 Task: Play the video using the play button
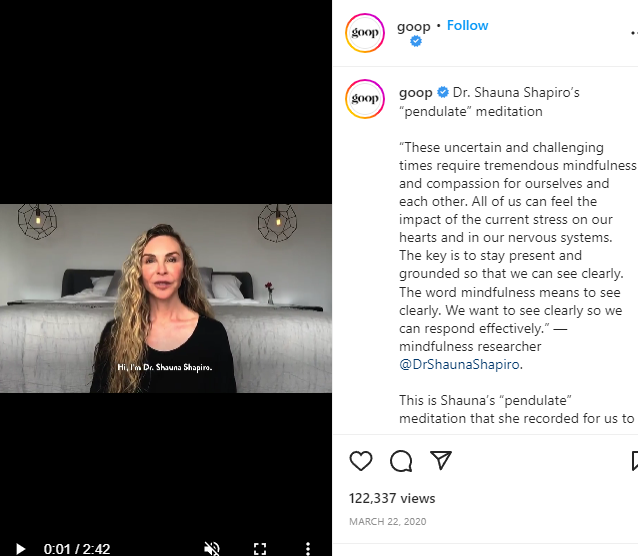tap(20, 549)
